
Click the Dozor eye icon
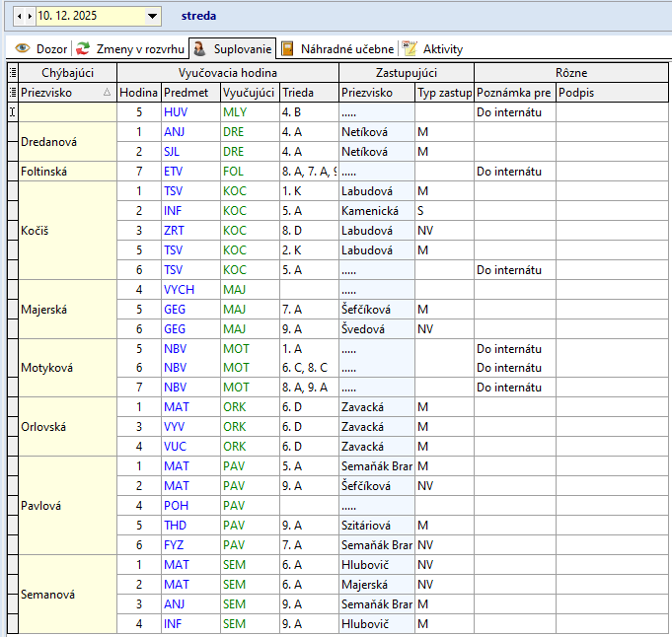(x=22, y=48)
